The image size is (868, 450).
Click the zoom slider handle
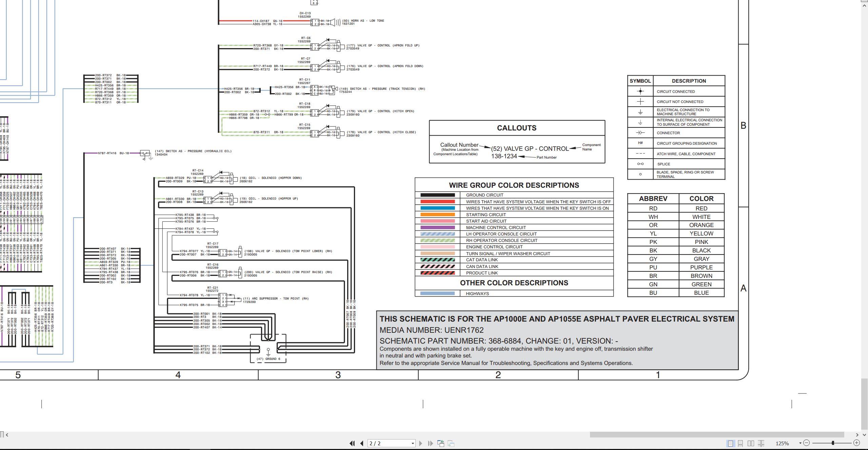[833, 443]
